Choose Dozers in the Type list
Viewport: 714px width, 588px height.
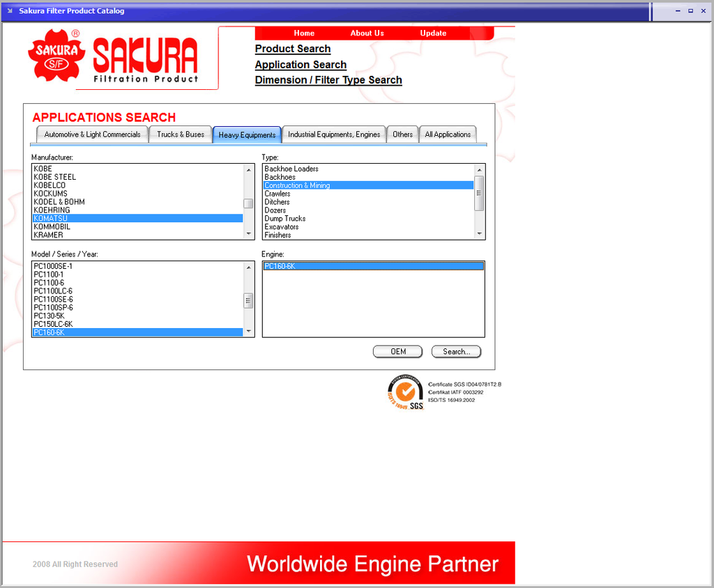click(x=368, y=210)
